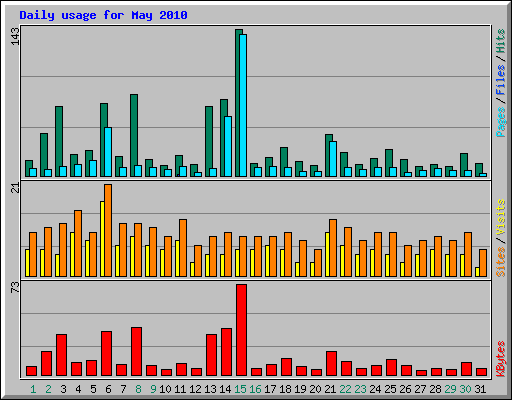This screenshot has height=400, width=512.
Task: Click day 9 on the x-axis
Action: [153, 389]
